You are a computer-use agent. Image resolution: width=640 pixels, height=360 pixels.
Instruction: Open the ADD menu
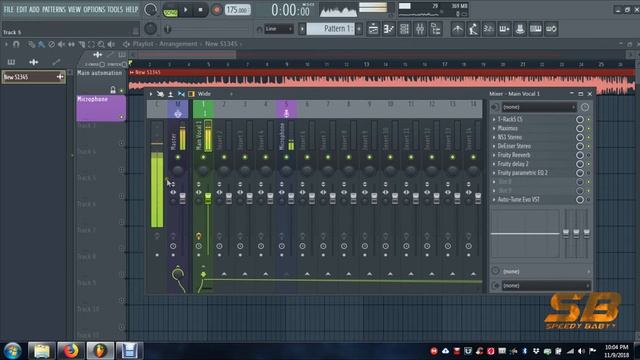[34, 9]
